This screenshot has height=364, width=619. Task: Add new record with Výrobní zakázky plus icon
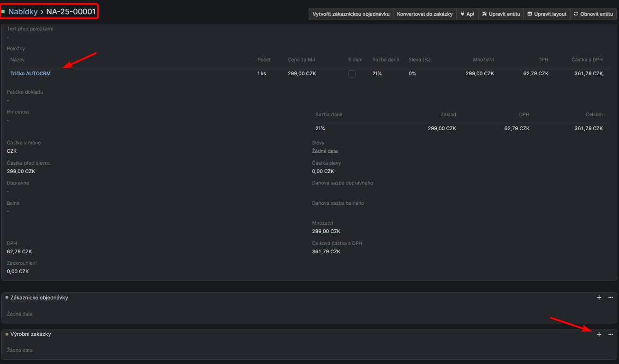point(599,334)
